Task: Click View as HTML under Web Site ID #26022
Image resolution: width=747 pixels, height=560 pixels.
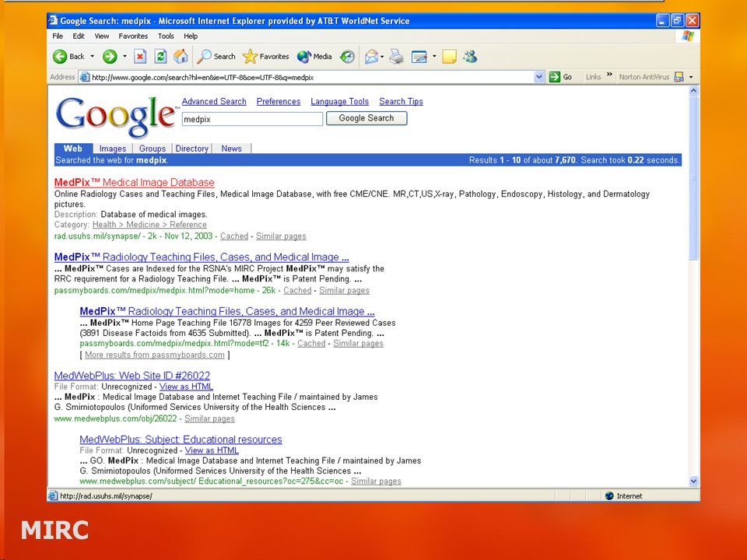Action: [x=186, y=387]
